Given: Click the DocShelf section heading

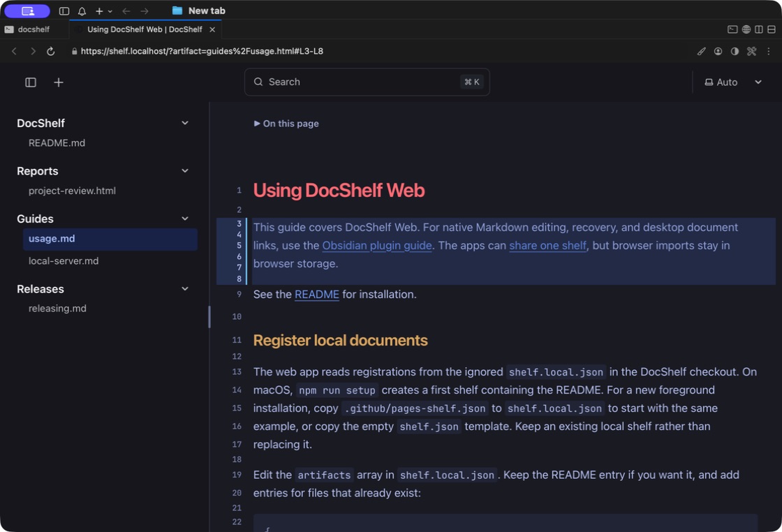Looking at the screenshot, I should [x=41, y=123].
